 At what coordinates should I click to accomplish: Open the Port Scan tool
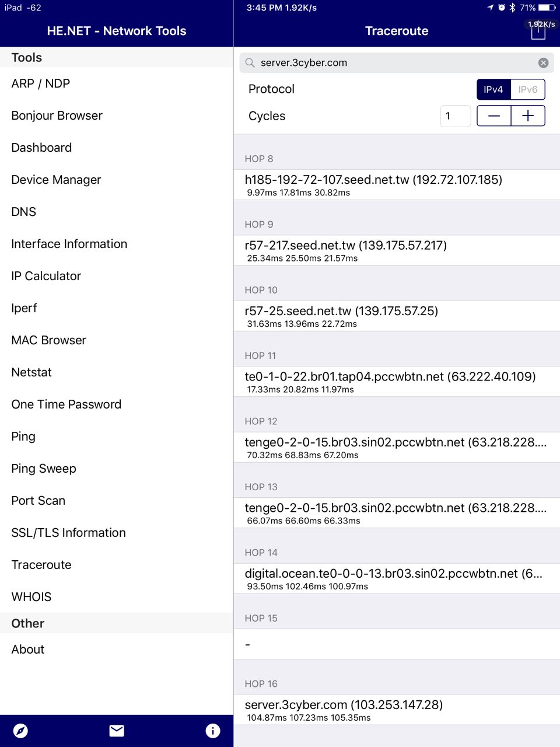(38, 501)
